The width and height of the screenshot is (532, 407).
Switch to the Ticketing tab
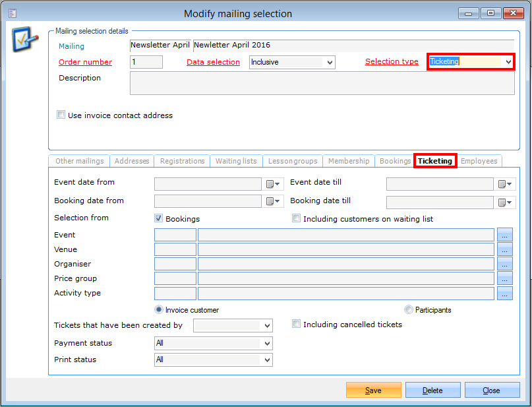[435, 161]
